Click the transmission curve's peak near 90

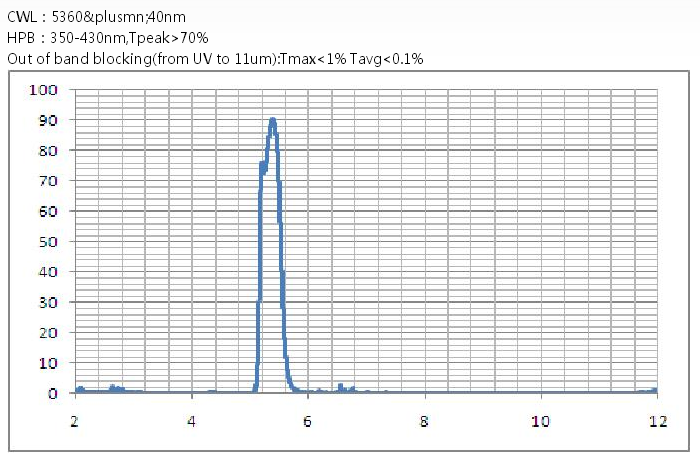point(272,120)
